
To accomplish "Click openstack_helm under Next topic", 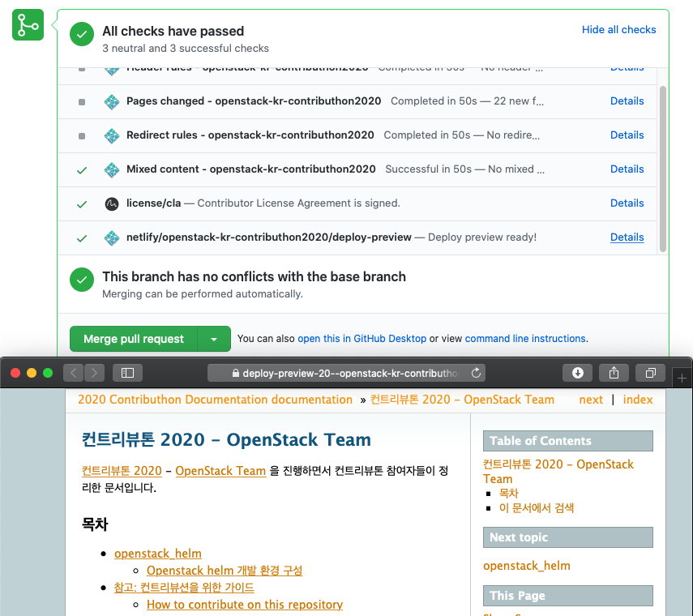I will [x=526, y=566].
